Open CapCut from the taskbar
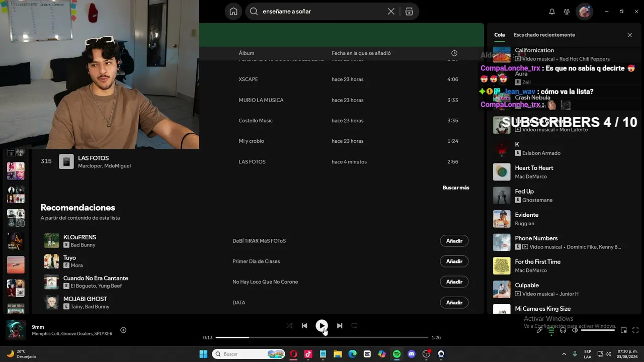 click(367, 354)
